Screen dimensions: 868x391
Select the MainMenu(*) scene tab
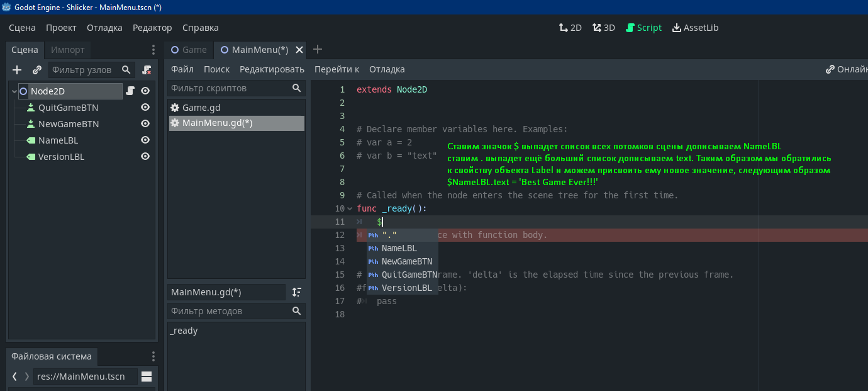260,50
